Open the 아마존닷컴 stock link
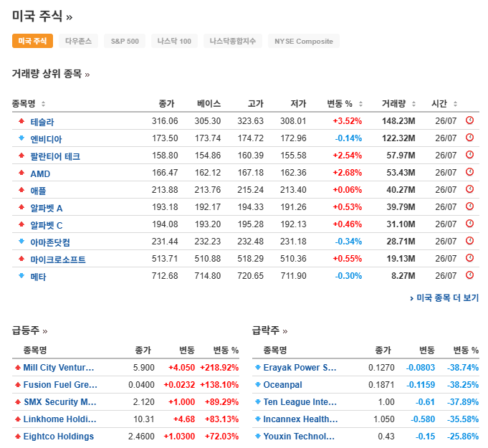Viewport: 488px width, 448px height. click(x=50, y=242)
